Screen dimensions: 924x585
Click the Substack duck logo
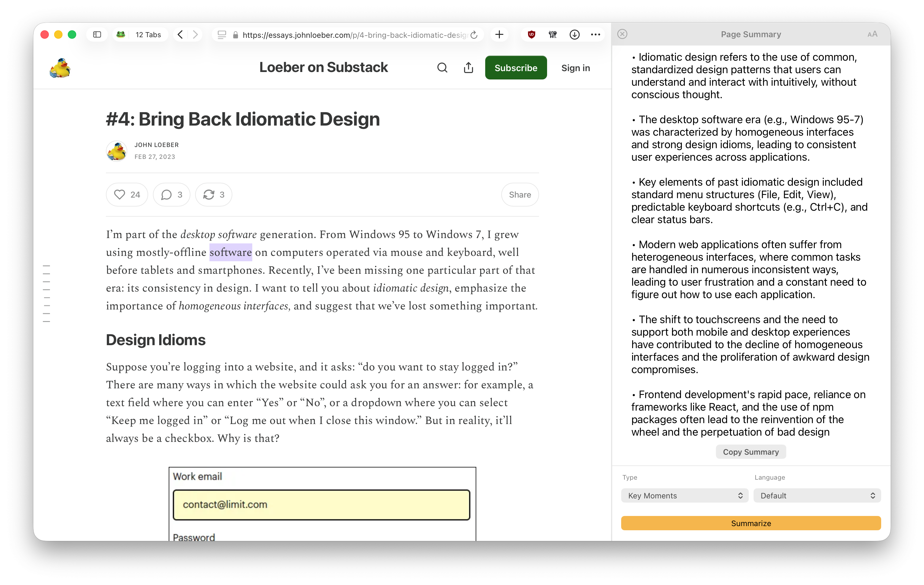click(x=60, y=68)
